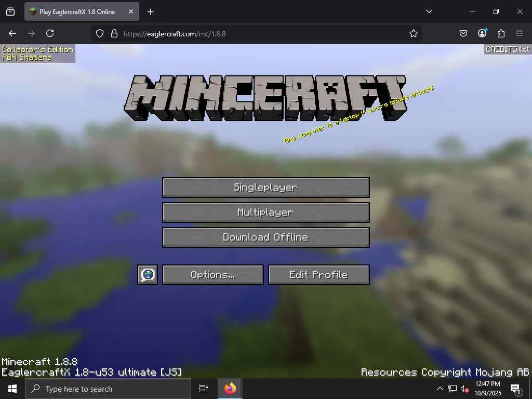Minimize the Firefox window

click(x=472, y=11)
